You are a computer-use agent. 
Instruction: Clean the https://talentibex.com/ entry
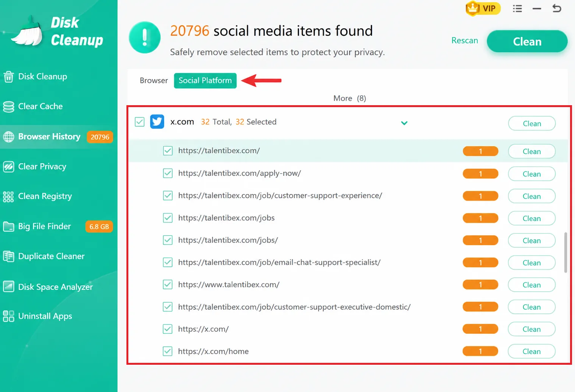point(531,151)
